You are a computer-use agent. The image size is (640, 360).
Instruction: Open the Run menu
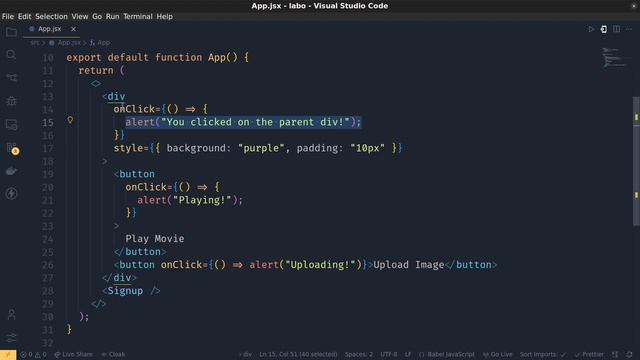(112, 17)
